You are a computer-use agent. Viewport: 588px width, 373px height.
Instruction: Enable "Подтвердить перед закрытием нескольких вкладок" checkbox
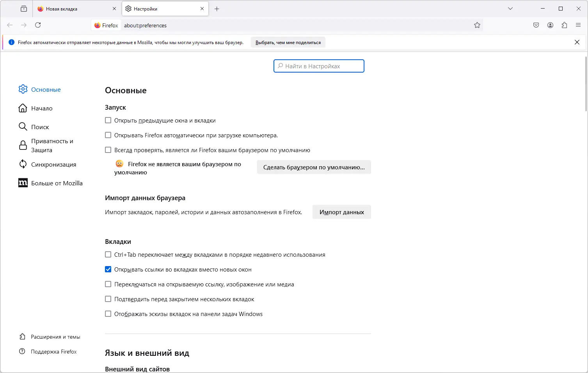coord(108,299)
